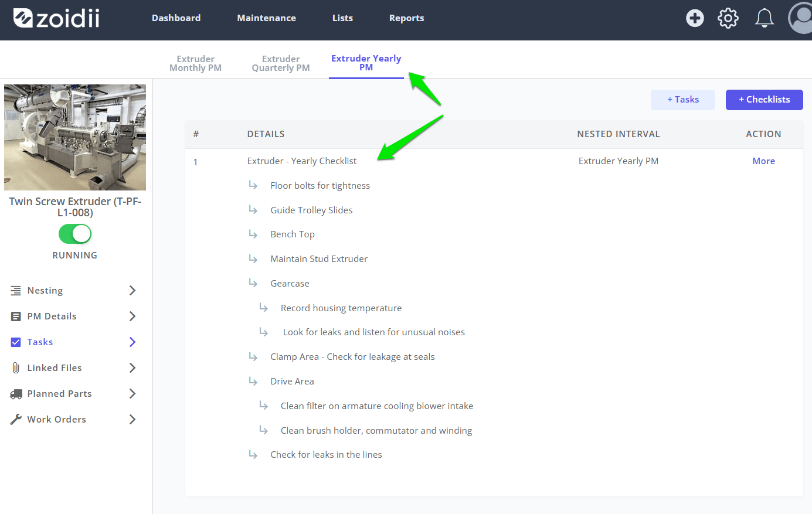Click the + Checklists button

[x=765, y=100]
